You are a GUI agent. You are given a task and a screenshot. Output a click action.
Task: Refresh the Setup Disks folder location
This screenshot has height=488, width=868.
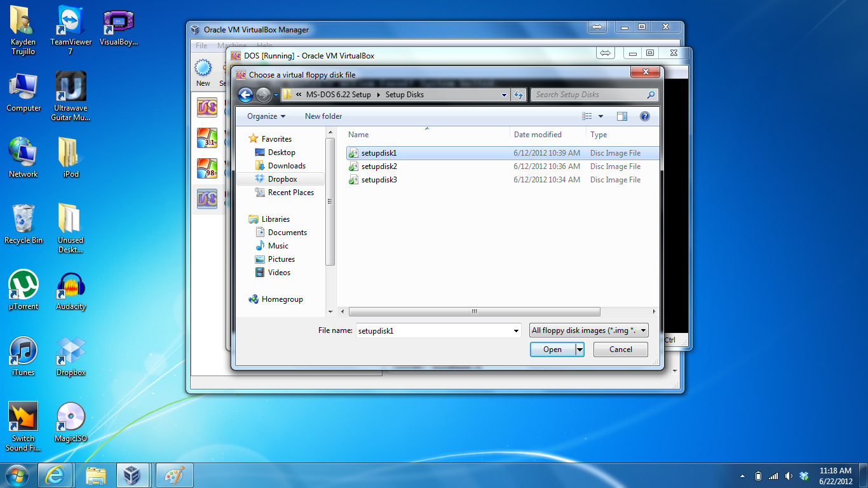(519, 95)
